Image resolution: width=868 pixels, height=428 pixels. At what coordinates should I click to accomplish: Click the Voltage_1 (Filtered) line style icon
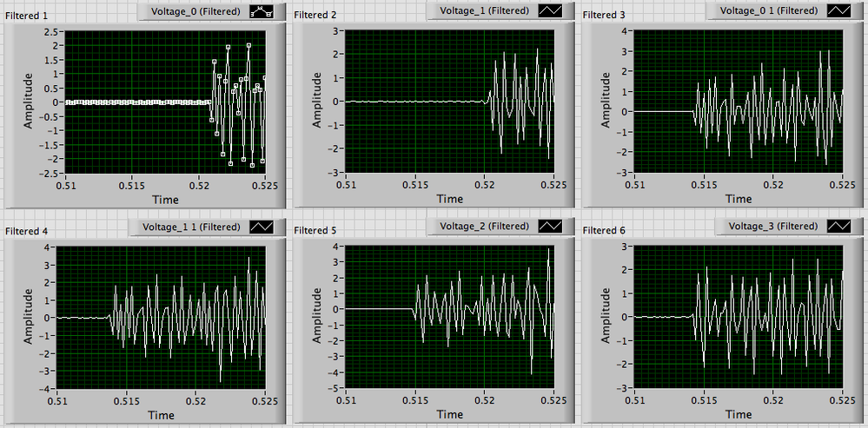[550, 10]
